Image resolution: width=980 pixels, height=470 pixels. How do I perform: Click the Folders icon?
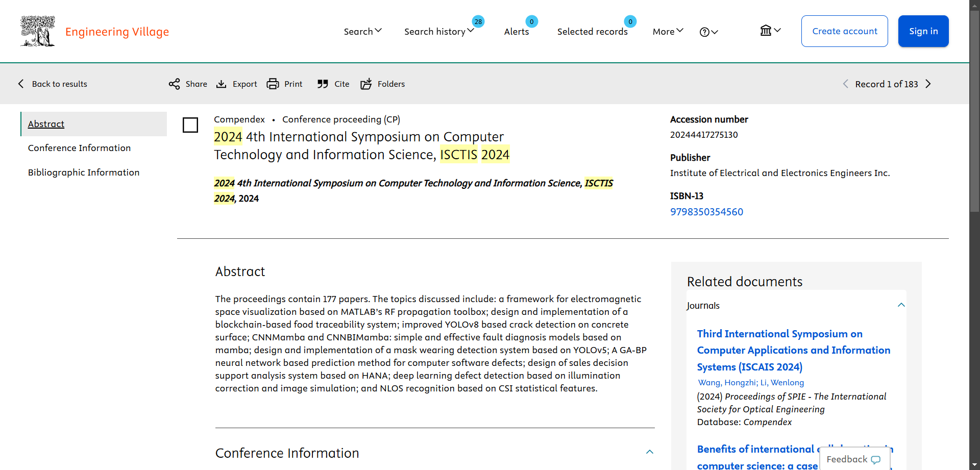[366, 84]
